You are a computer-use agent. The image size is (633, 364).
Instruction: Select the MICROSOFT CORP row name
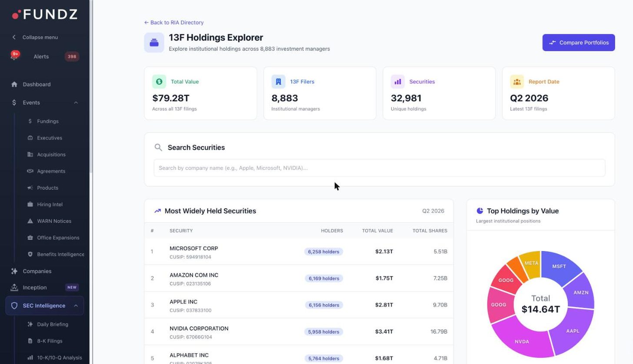click(x=193, y=248)
